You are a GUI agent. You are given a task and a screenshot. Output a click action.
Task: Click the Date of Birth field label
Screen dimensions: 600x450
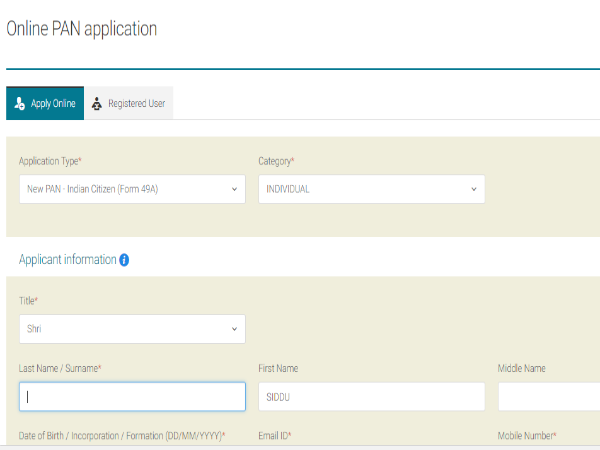[x=122, y=436]
